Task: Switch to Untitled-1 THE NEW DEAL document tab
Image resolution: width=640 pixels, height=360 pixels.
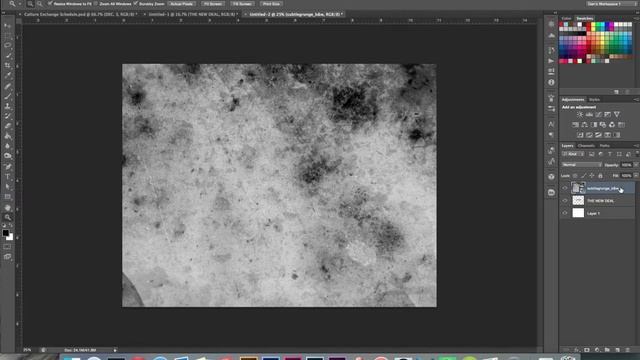Action: pos(193,14)
